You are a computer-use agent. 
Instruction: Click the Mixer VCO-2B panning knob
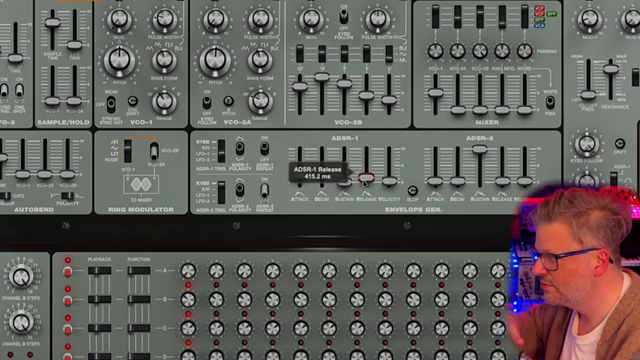tap(480, 51)
